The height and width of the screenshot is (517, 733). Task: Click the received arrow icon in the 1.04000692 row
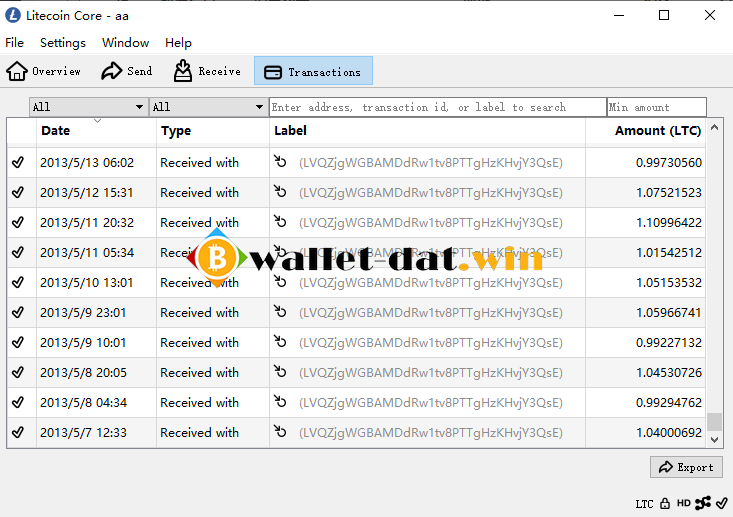coord(280,431)
